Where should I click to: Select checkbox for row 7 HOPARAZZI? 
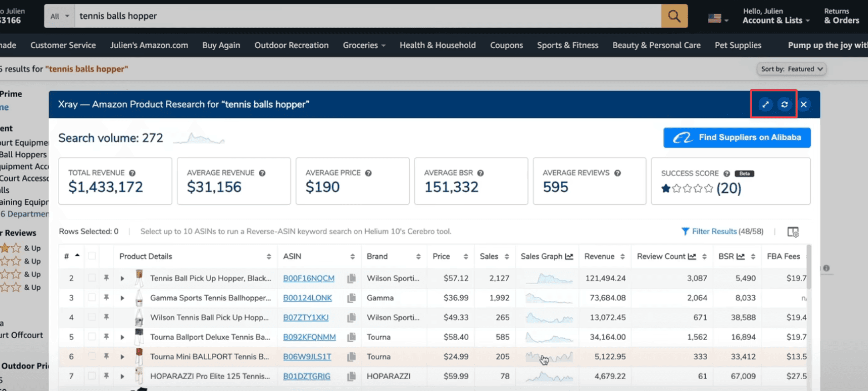coord(92,376)
